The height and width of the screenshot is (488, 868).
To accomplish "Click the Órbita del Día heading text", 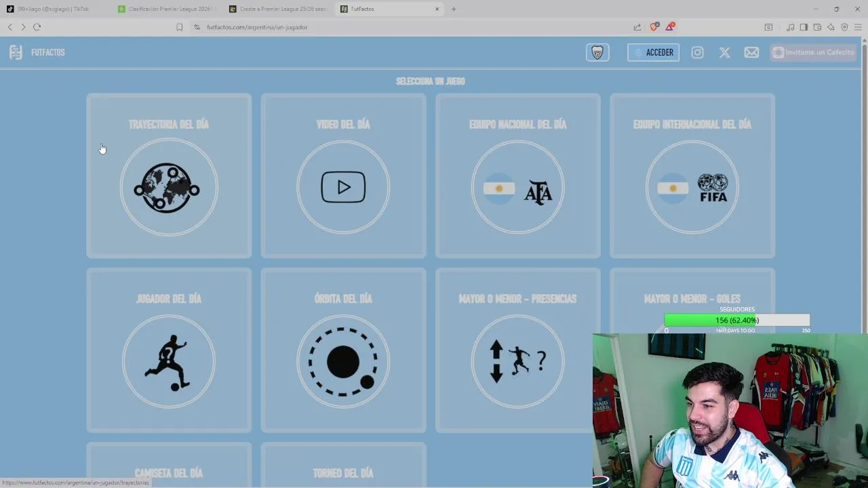I will click(343, 299).
